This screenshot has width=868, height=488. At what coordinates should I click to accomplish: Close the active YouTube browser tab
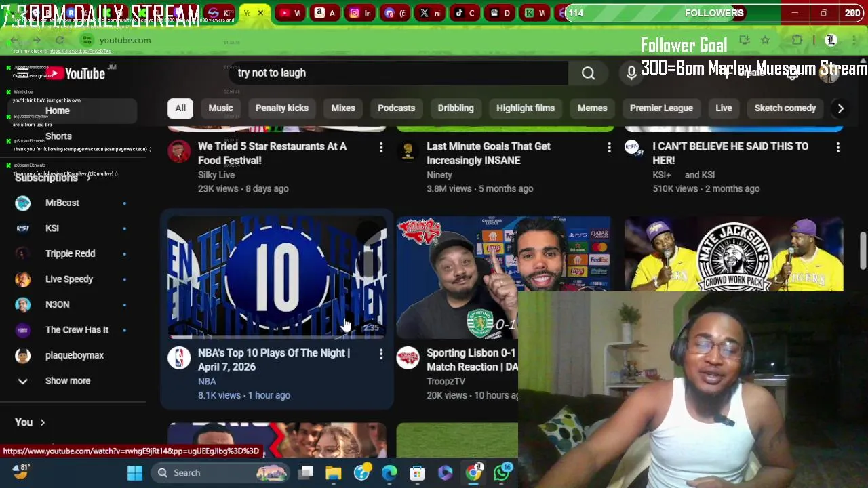point(260,13)
